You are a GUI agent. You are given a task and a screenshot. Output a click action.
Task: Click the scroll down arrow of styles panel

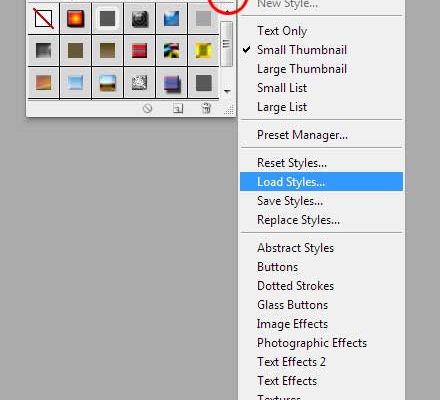point(227,91)
